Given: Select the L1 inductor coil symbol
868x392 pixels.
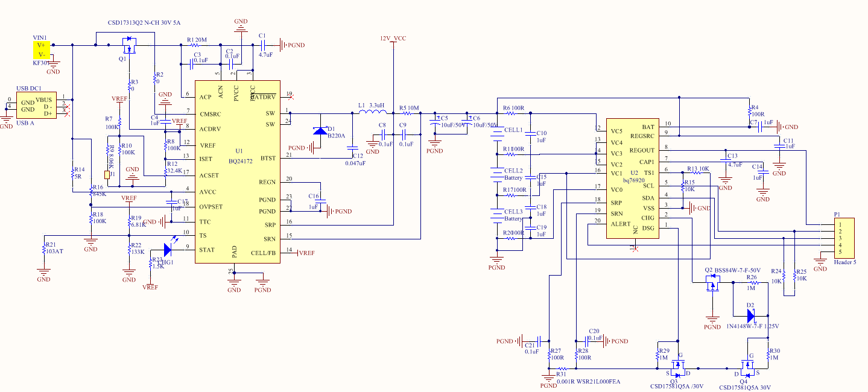Looking at the screenshot, I should (372, 112).
